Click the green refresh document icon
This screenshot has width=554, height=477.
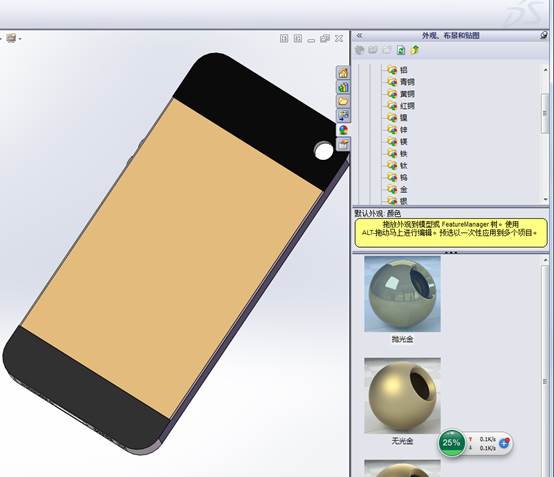coord(401,50)
